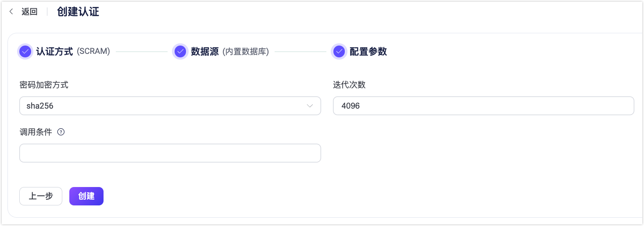The width and height of the screenshot is (644, 226).
Task: Click the 配置参数 step checkmark circle
Action: pos(339,52)
